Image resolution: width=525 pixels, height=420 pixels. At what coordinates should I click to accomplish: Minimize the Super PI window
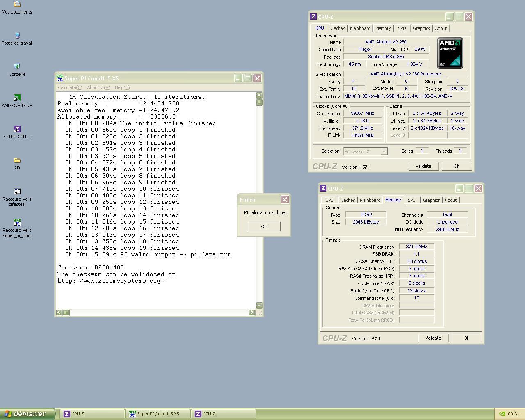[x=238, y=78]
